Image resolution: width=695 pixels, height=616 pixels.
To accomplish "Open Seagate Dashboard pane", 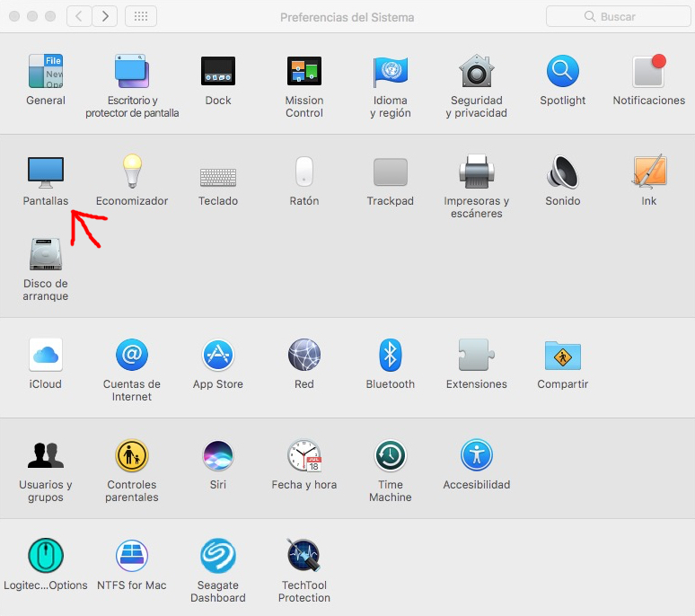I will point(218,556).
